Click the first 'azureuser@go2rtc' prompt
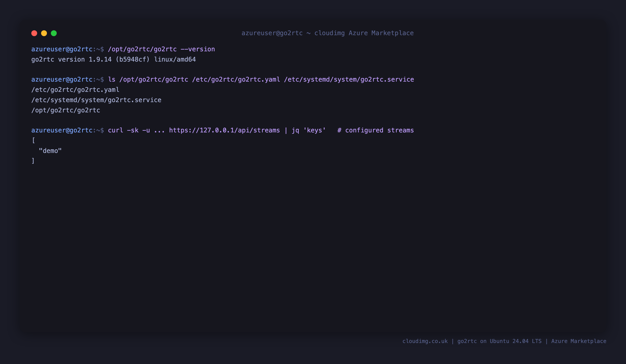 point(62,49)
